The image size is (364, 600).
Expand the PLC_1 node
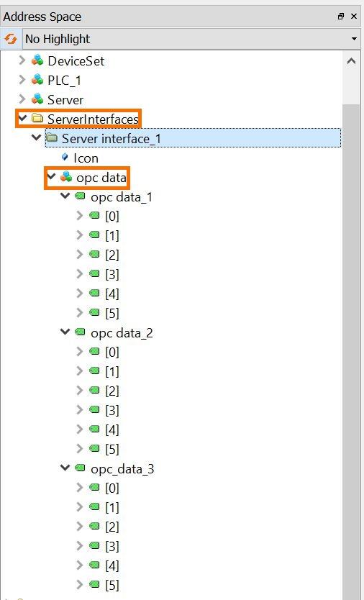point(22,80)
